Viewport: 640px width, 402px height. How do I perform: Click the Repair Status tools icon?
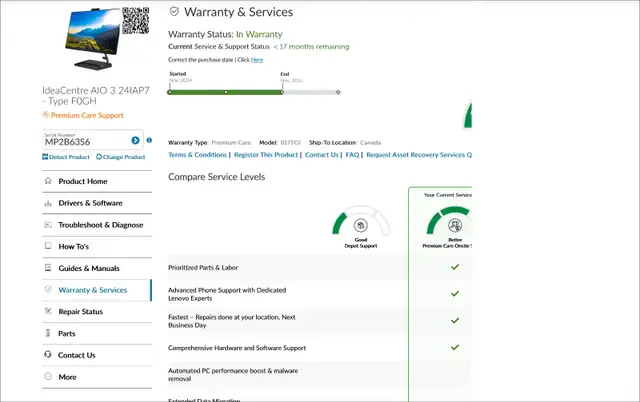[x=48, y=311]
